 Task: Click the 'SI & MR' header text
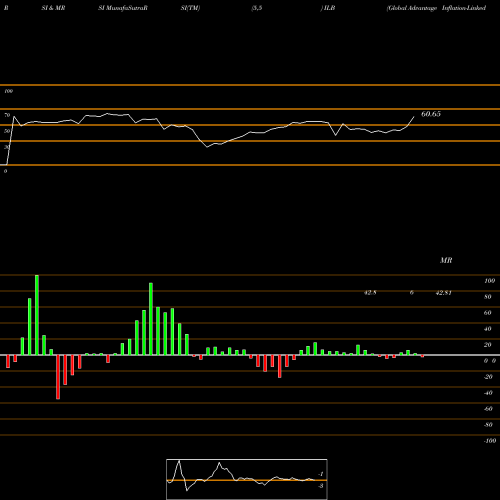pyautogui.click(x=53, y=8)
